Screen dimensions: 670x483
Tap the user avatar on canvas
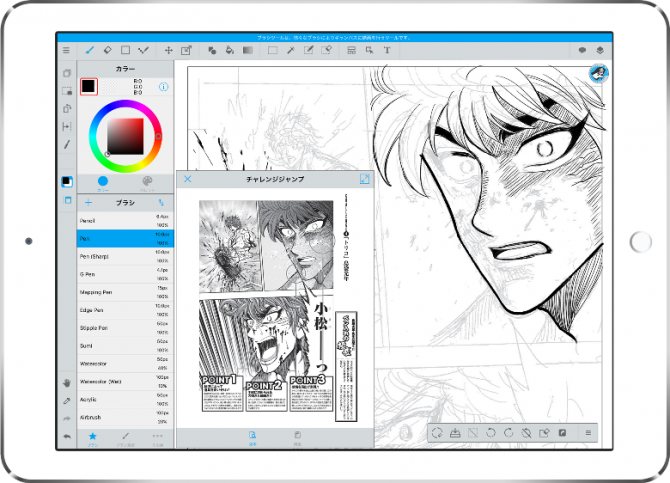[x=598, y=73]
